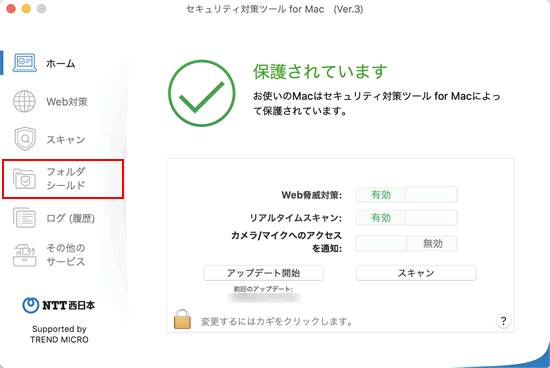
Task: Select the Web対策 sidebar label
Action: 67,102
